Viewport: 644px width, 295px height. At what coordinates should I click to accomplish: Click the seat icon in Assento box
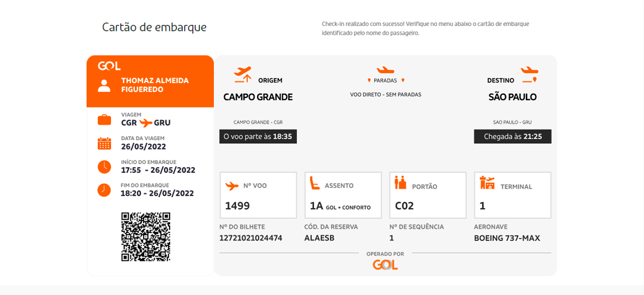pos(315,183)
